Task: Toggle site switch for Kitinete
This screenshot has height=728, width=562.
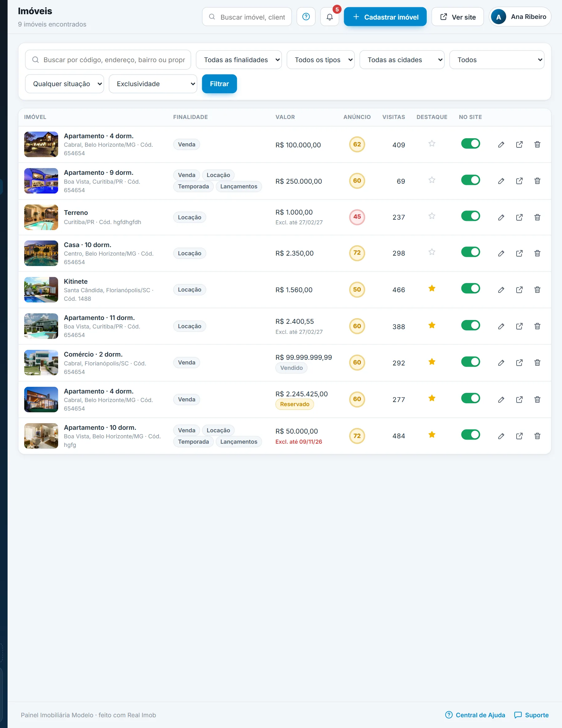Action: click(x=471, y=288)
